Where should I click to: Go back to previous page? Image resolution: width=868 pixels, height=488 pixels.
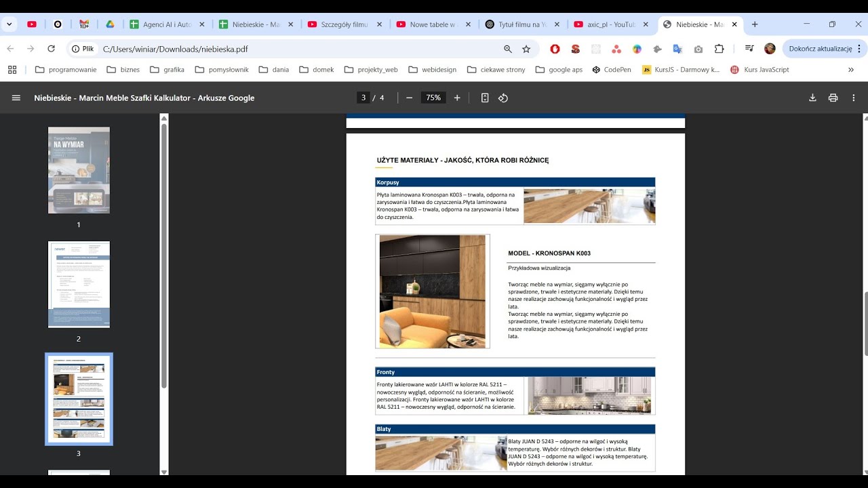(10, 49)
